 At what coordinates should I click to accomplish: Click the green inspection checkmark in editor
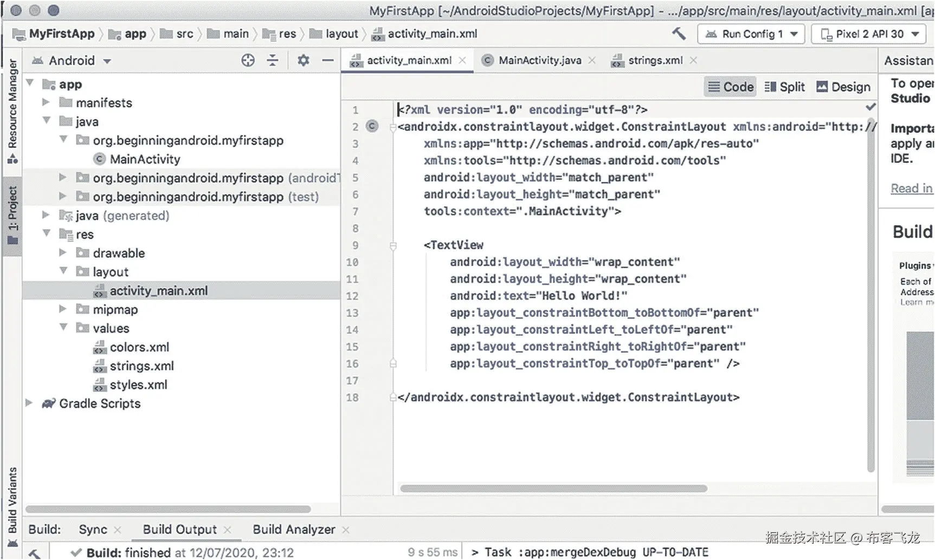pos(870,107)
